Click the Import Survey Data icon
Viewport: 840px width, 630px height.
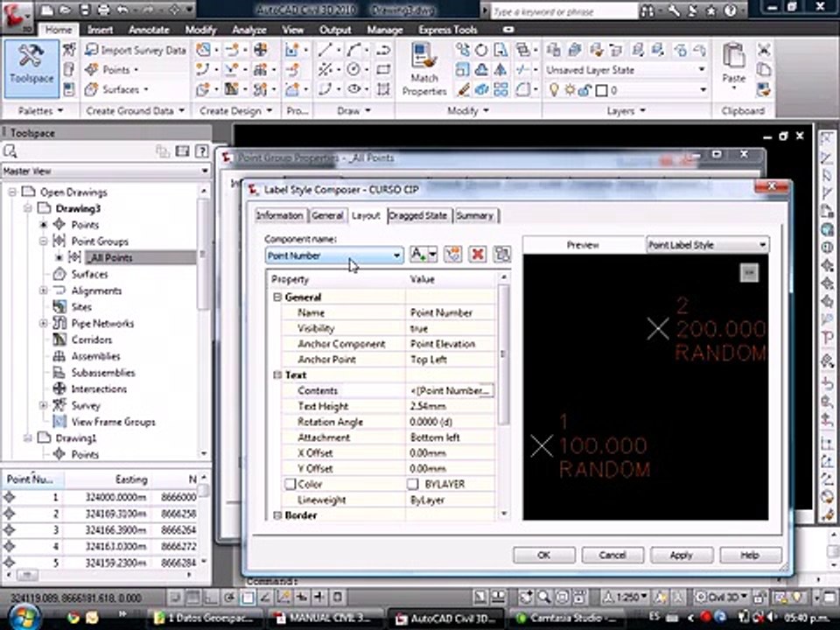[92, 51]
